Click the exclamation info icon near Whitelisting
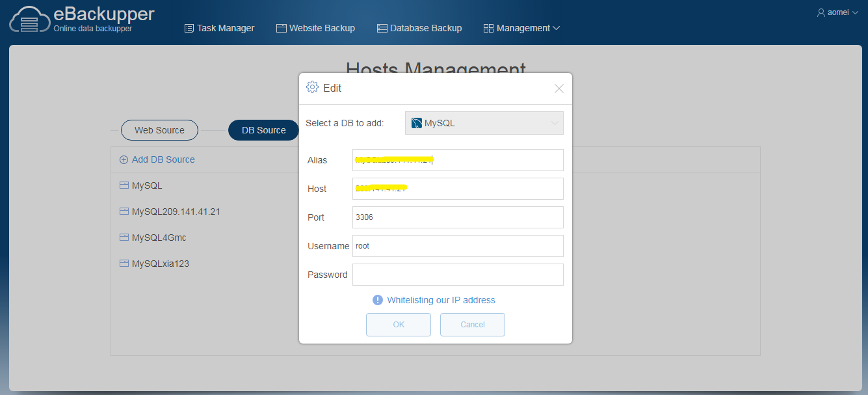868x395 pixels. [378, 300]
